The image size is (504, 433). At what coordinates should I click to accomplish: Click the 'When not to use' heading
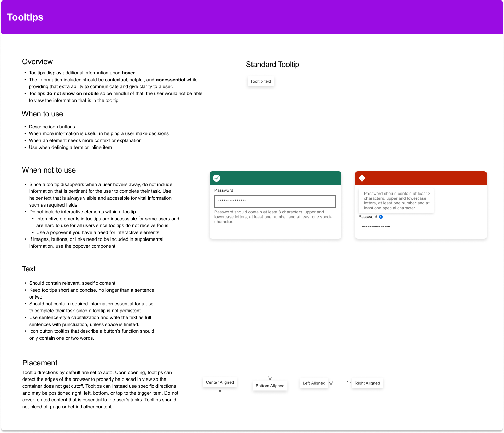tap(49, 170)
